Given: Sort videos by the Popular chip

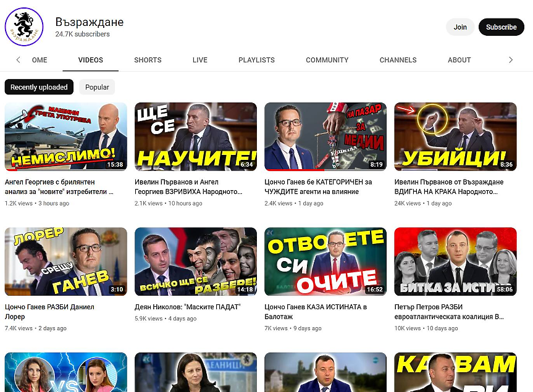Looking at the screenshot, I should [97, 87].
